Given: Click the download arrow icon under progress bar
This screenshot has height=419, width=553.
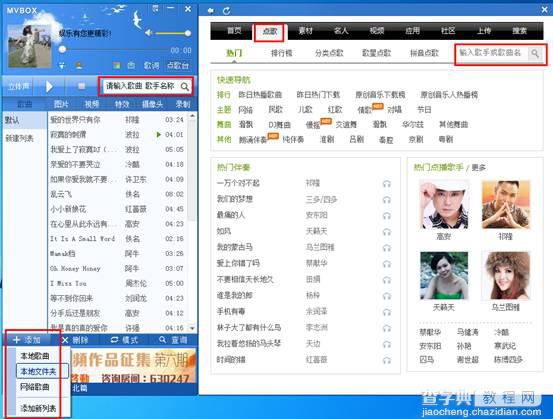Looking at the screenshot, I should (x=62, y=65).
